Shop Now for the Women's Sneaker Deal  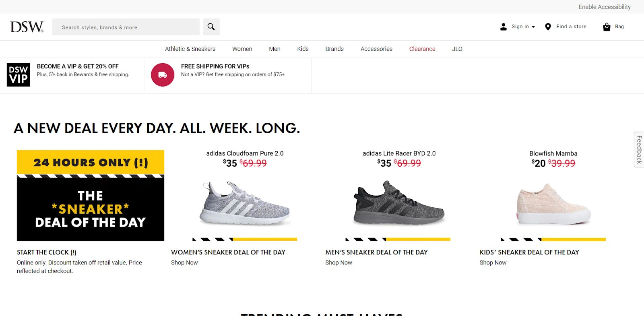coord(184,262)
